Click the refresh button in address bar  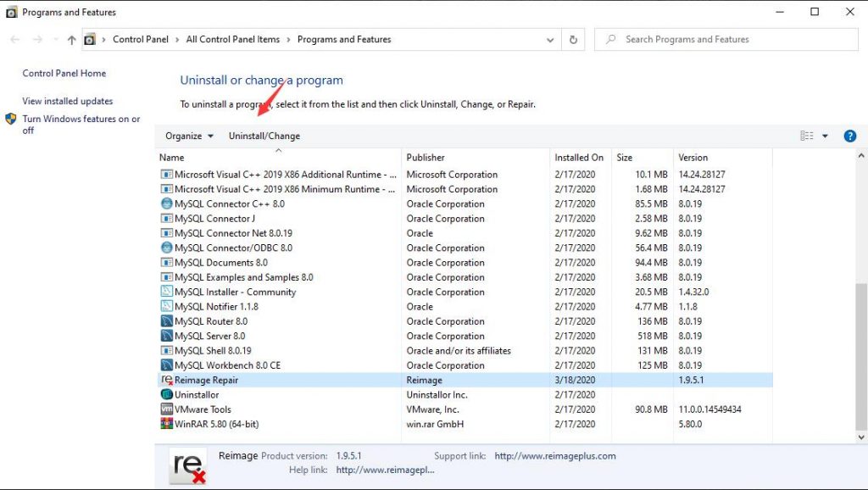tap(573, 39)
